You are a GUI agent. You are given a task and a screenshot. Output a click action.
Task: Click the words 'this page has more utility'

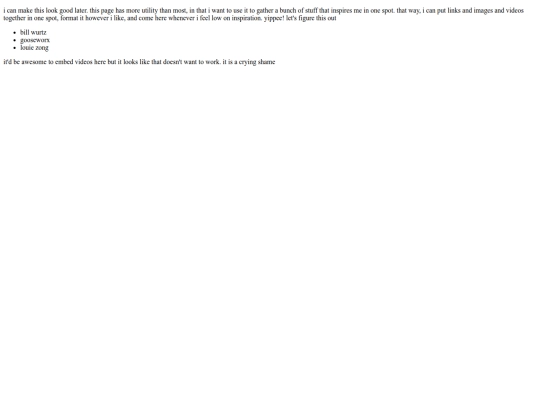pyautogui.click(x=124, y=11)
